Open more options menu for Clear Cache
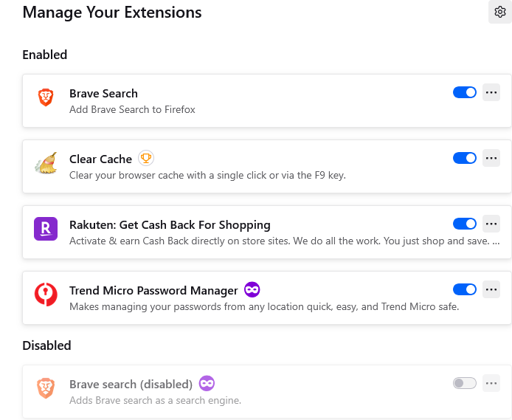 point(491,158)
